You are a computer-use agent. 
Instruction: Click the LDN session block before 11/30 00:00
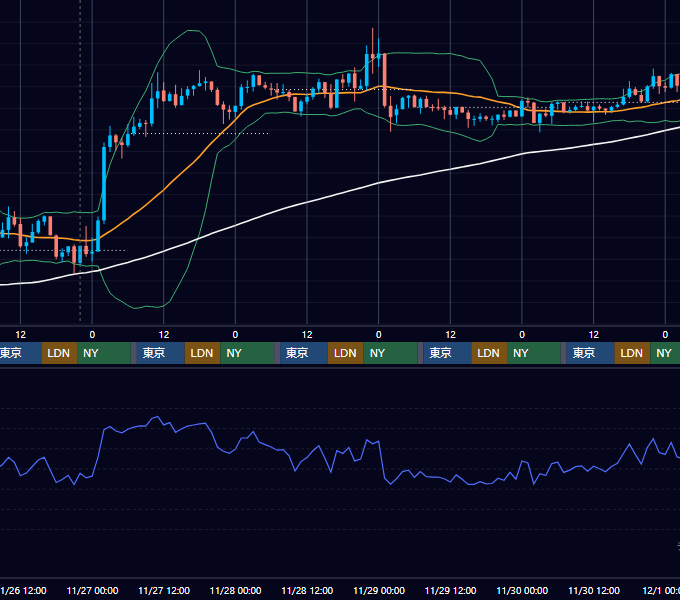point(489,353)
